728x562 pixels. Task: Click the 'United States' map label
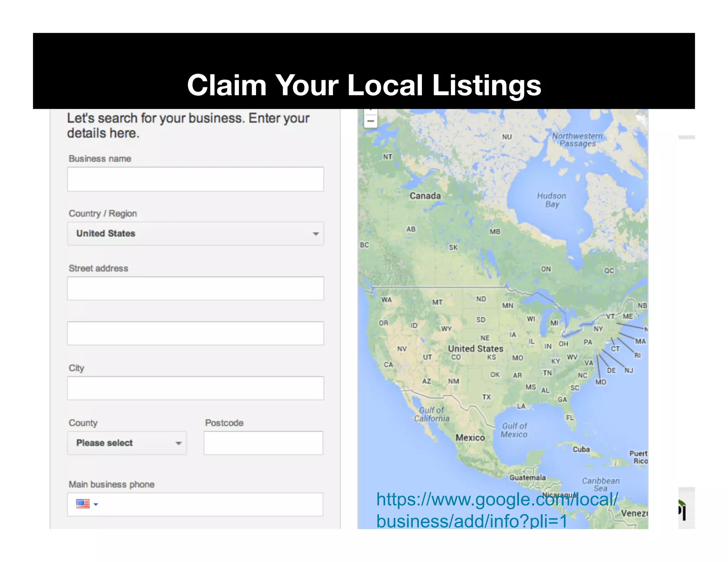point(475,348)
